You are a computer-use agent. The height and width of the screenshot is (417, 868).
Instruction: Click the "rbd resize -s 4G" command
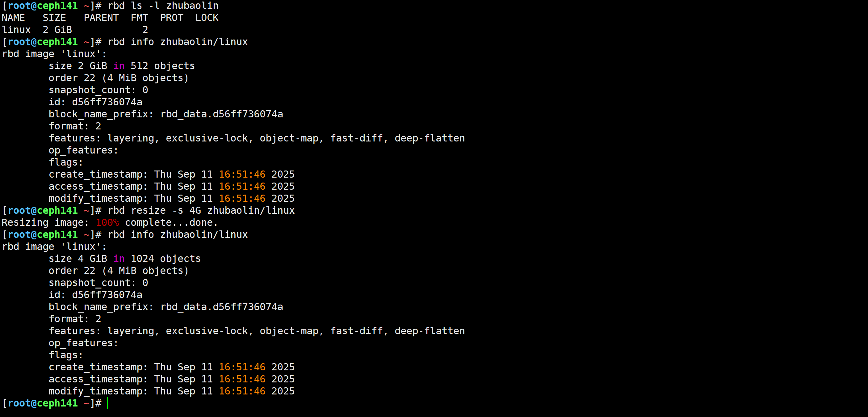click(x=154, y=211)
